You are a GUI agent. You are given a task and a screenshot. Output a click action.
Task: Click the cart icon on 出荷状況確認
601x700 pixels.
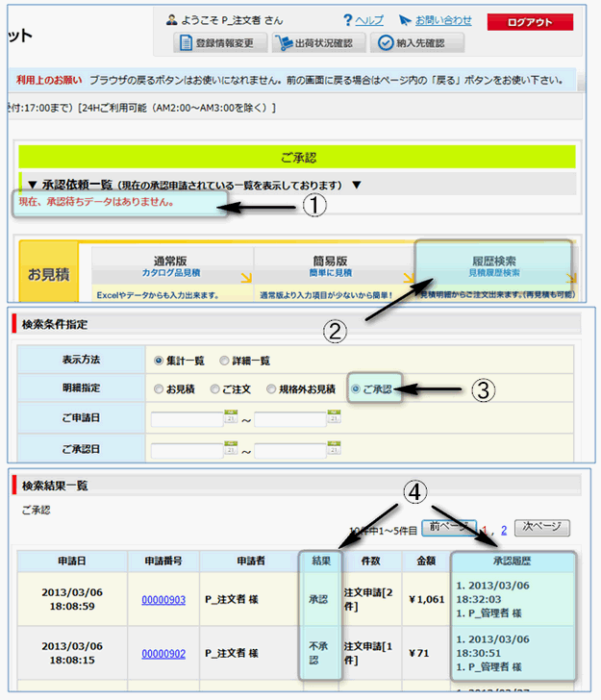(x=284, y=43)
